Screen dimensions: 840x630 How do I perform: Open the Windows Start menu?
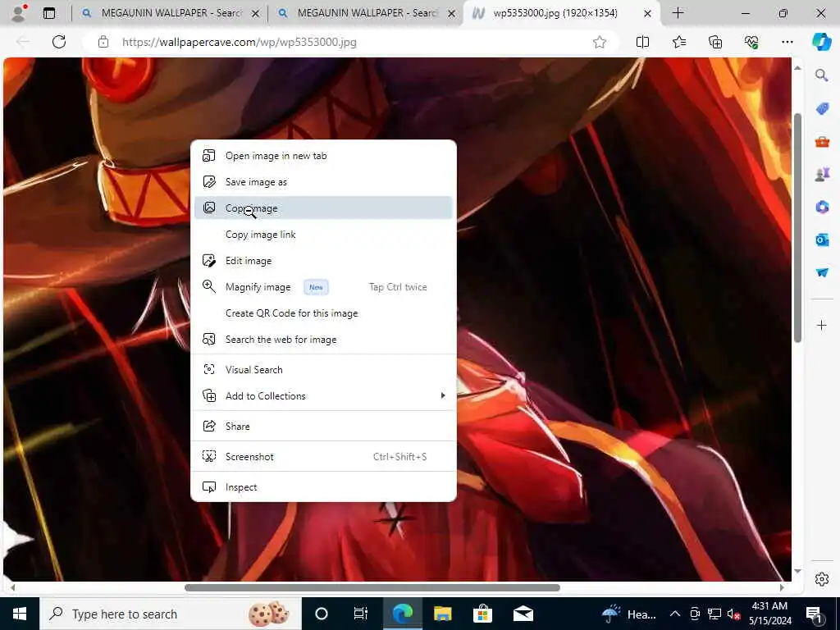coord(20,614)
